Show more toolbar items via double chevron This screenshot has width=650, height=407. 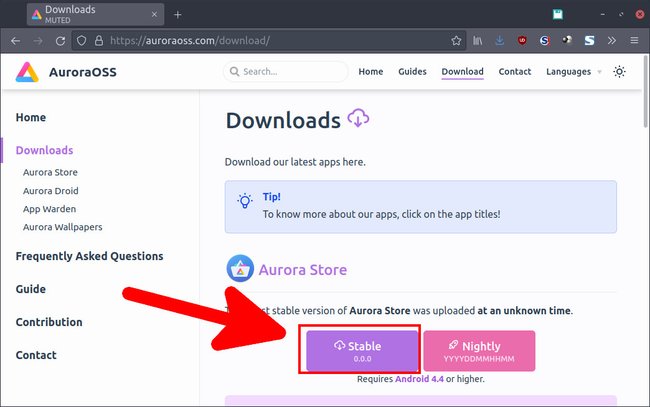click(x=611, y=41)
